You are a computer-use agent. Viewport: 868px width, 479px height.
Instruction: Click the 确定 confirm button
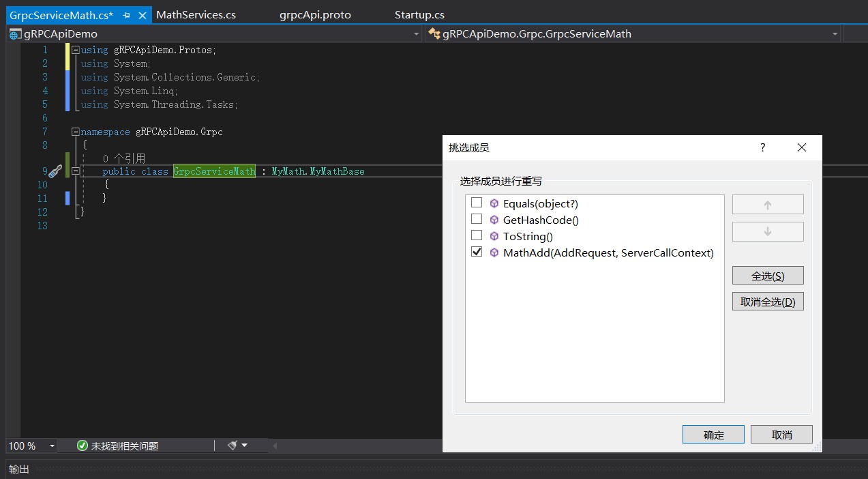click(x=713, y=435)
